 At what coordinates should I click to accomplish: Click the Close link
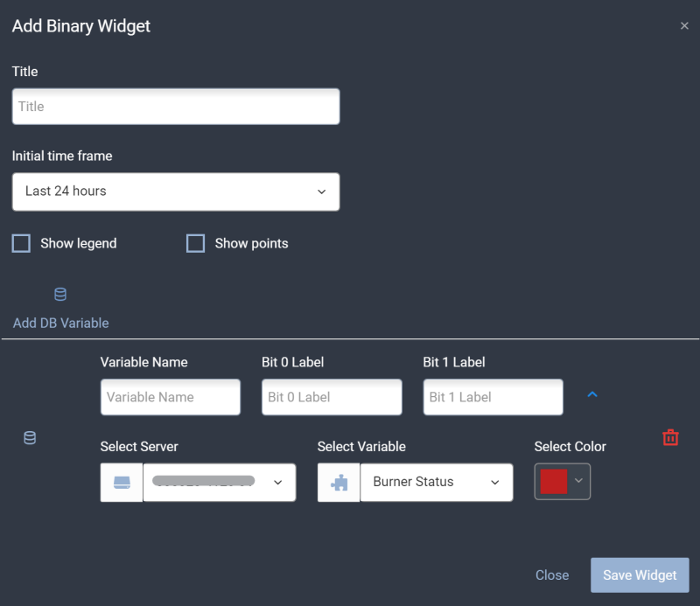(552, 575)
